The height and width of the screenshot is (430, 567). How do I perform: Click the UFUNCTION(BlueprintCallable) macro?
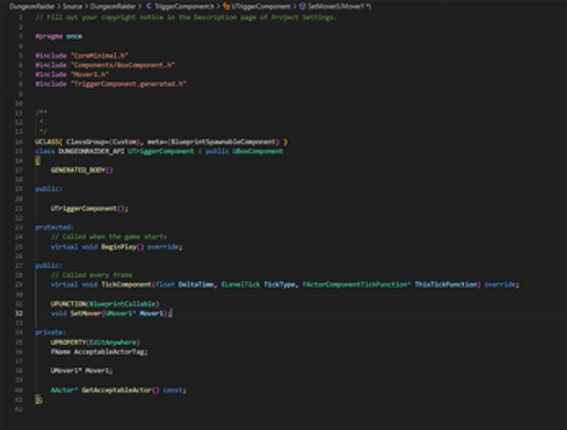pos(105,304)
